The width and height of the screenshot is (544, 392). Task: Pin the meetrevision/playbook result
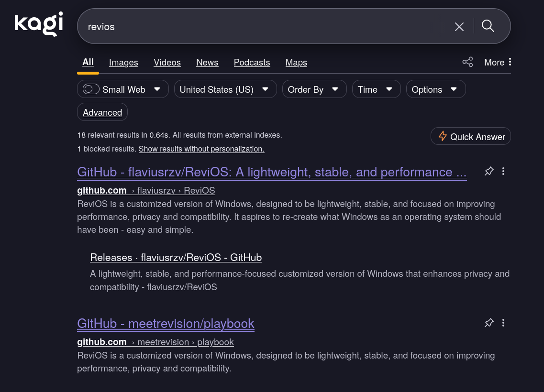tap(489, 323)
